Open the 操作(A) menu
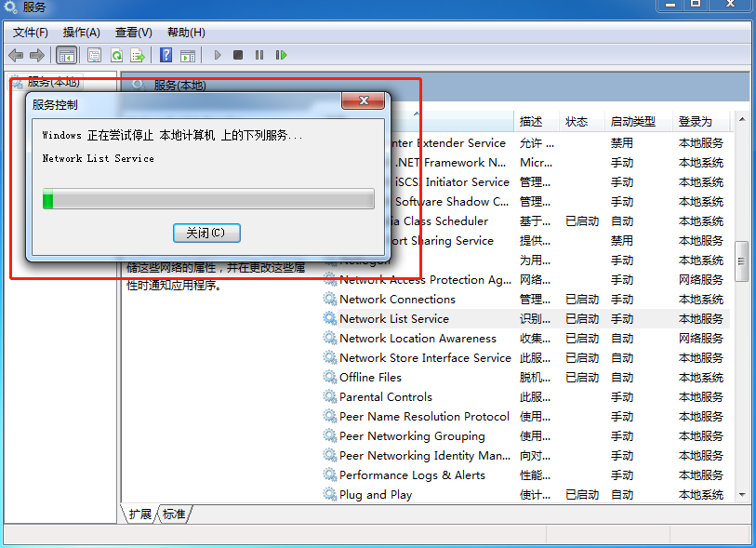756x548 pixels. click(x=81, y=33)
